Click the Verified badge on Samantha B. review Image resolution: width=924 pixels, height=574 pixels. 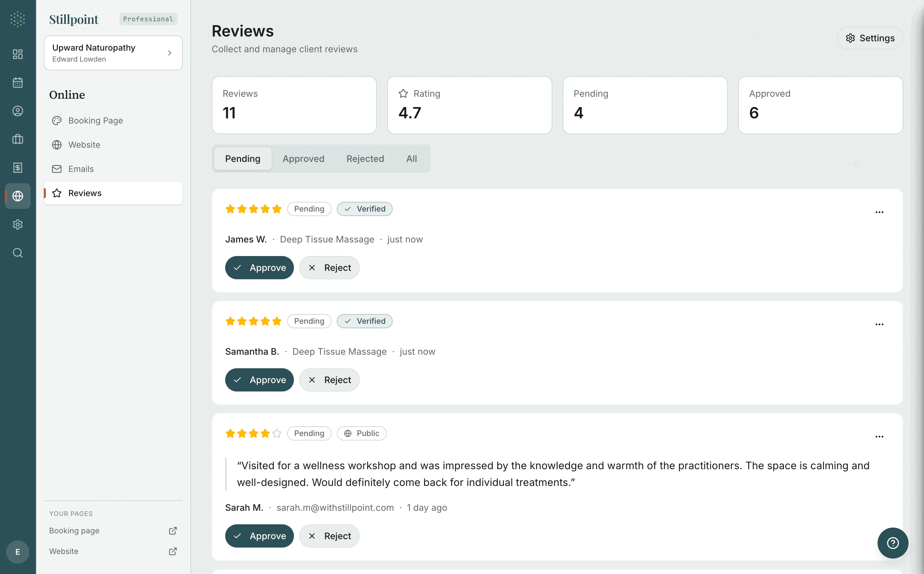(365, 321)
